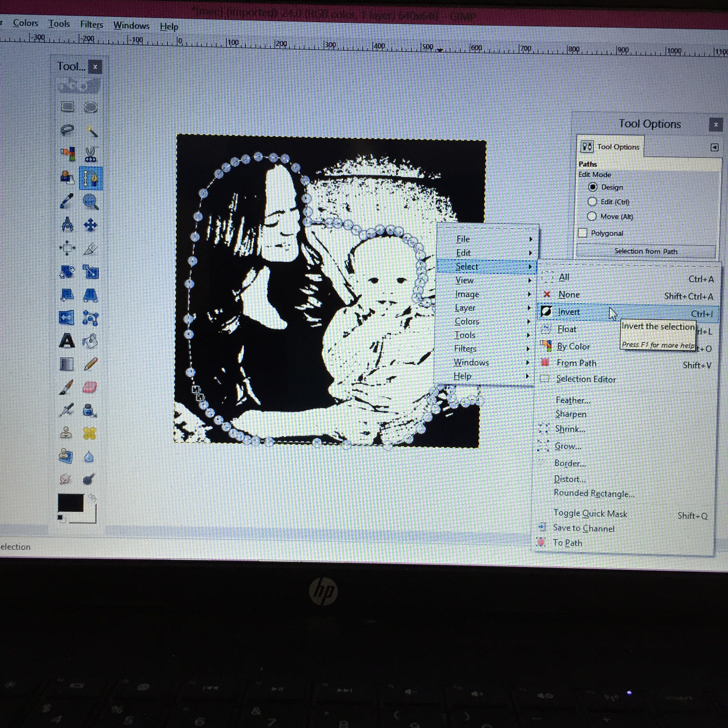This screenshot has width=728, height=728.
Task: Expand the File submenu in context menu
Action: pyautogui.click(x=488, y=239)
